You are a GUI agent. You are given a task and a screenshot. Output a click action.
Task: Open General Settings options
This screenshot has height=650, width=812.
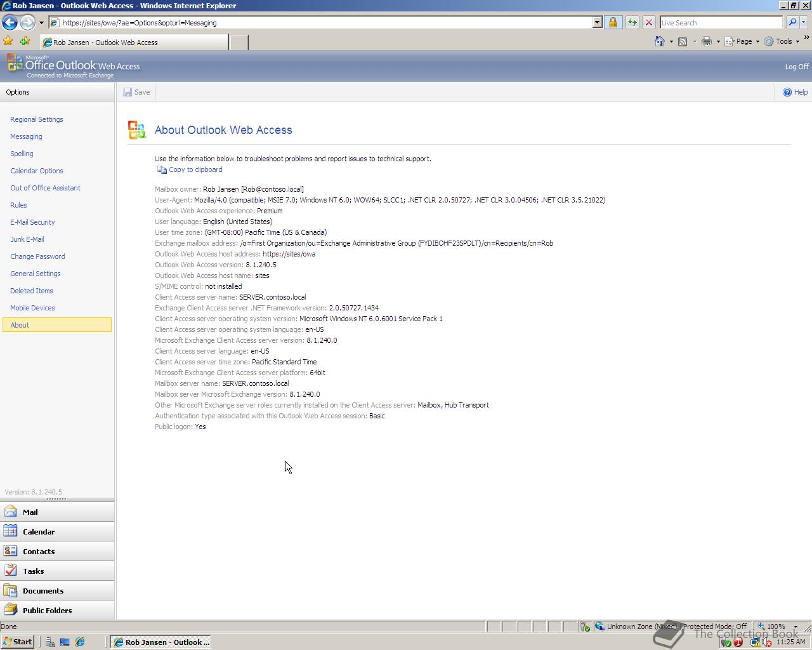(36, 274)
